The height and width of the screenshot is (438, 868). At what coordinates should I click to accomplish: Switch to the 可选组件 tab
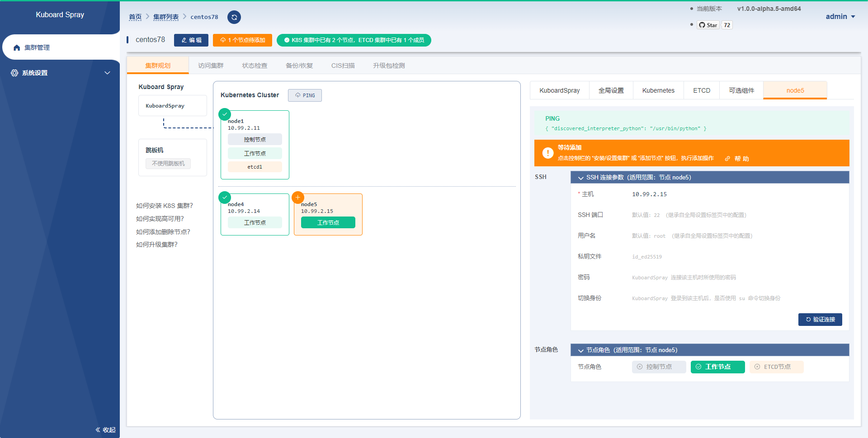pyautogui.click(x=741, y=90)
